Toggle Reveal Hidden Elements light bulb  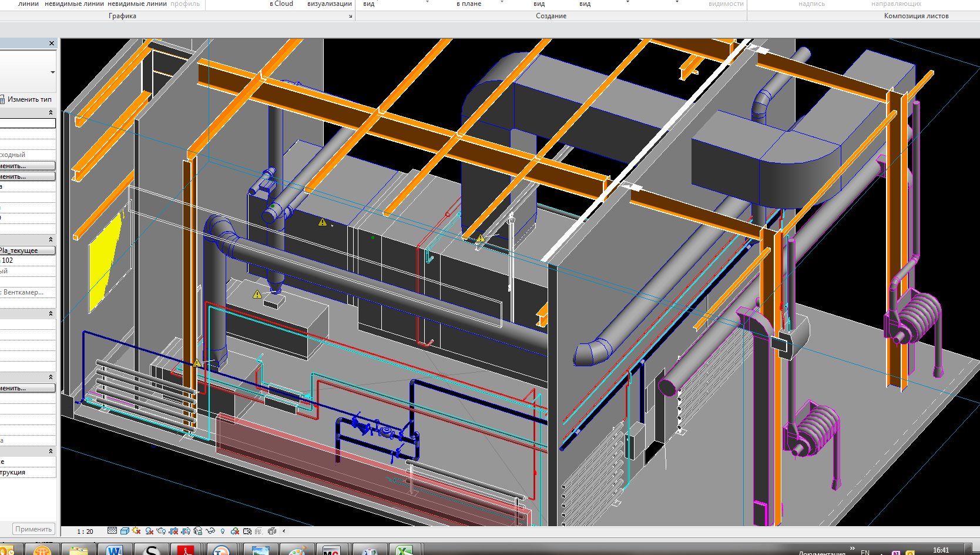[x=223, y=531]
